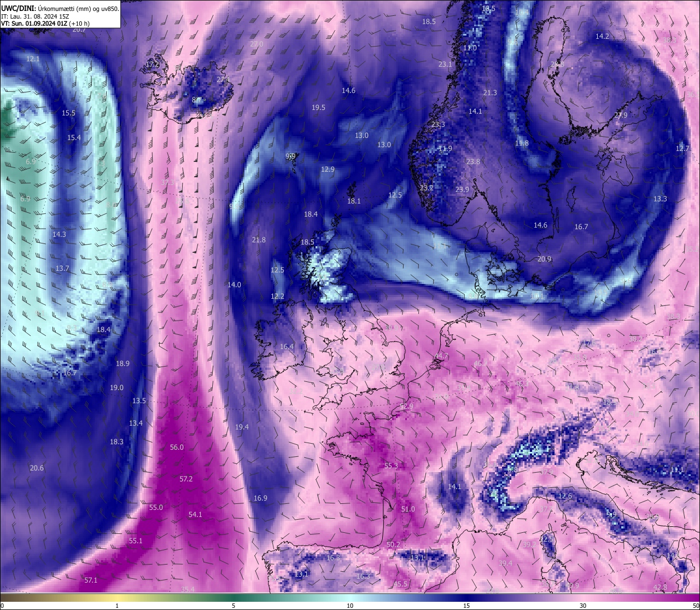Click the 19.0 value label
Image resolution: width=700 pixels, height=610 pixels.
click(x=116, y=387)
